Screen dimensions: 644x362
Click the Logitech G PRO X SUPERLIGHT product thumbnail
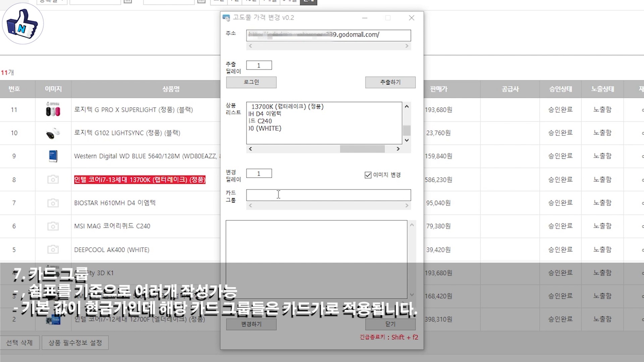tap(53, 110)
